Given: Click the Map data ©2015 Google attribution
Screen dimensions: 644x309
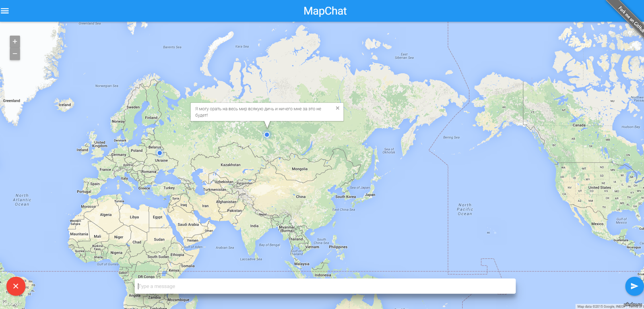Looking at the screenshot, I should (x=595, y=307).
